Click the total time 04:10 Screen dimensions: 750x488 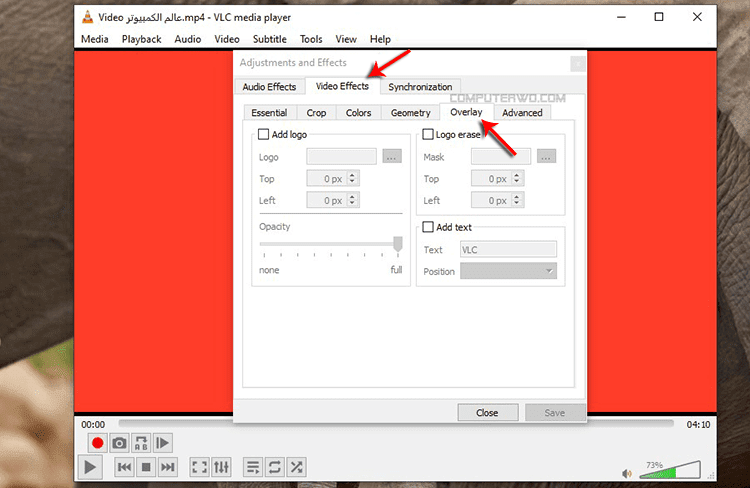point(698,424)
